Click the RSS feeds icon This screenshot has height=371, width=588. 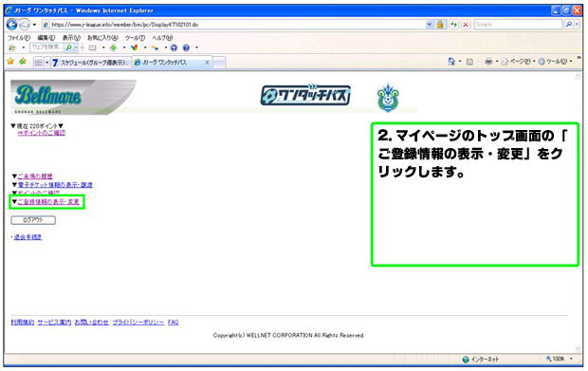[469, 62]
